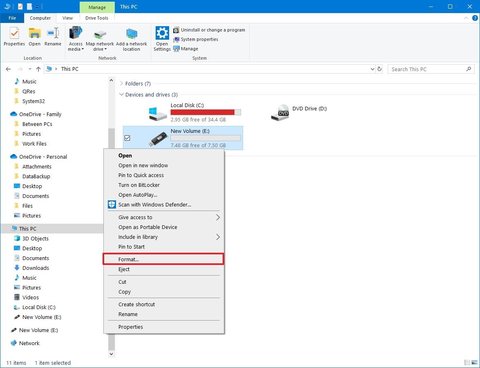Switch to the View tab
Viewport: 480px width, 368px height.
coord(67,18)
